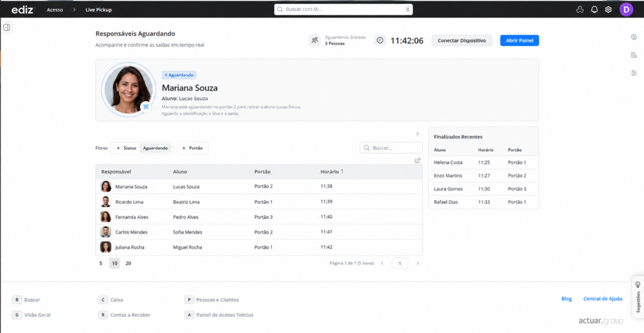Click Carlos Mendes's avatar in the table
The image size is (644, 333).
[x=106, y=232]
